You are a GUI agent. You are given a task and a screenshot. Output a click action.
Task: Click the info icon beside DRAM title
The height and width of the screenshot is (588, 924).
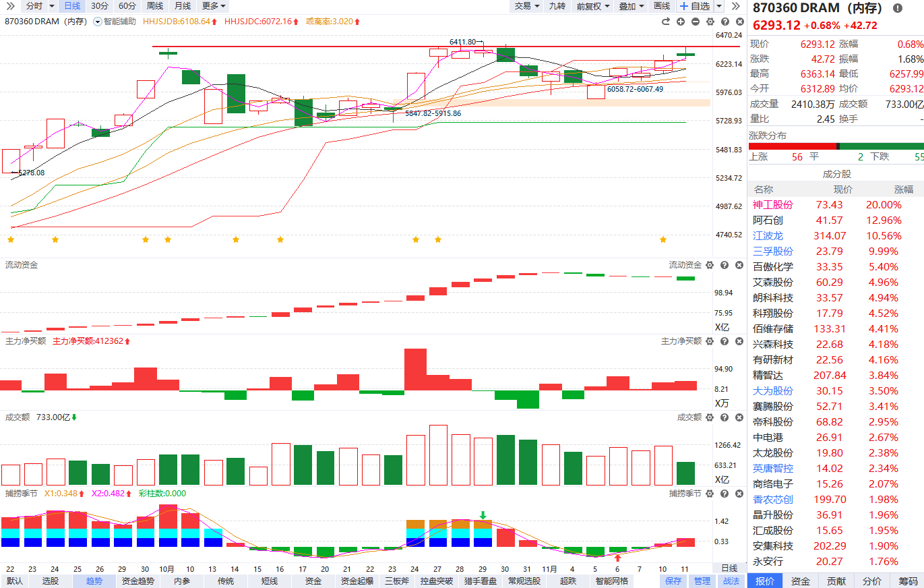point(897,8)
